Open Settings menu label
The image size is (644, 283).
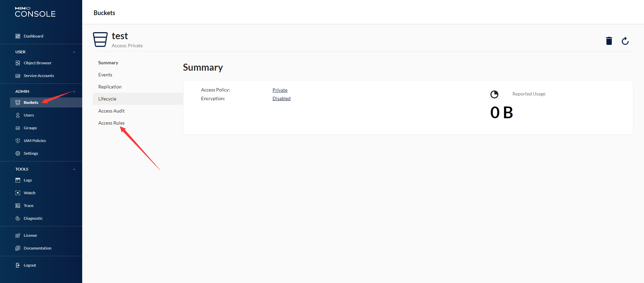click(31, 153)
